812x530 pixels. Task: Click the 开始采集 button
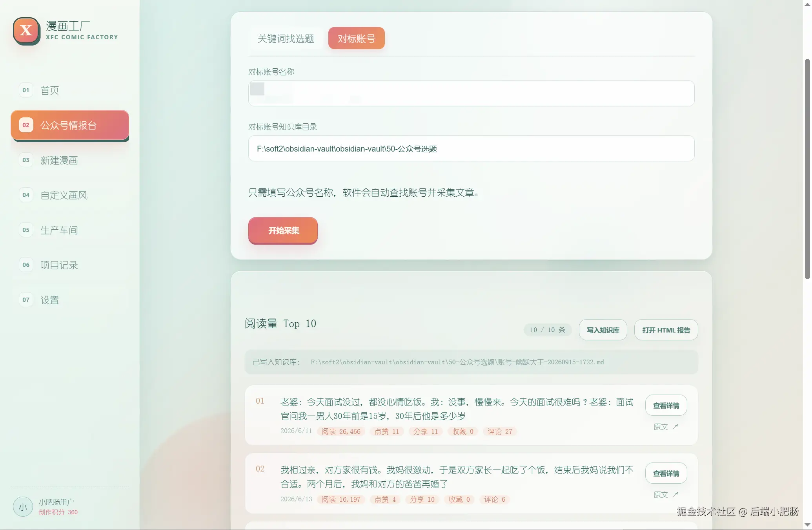(283, 230)
